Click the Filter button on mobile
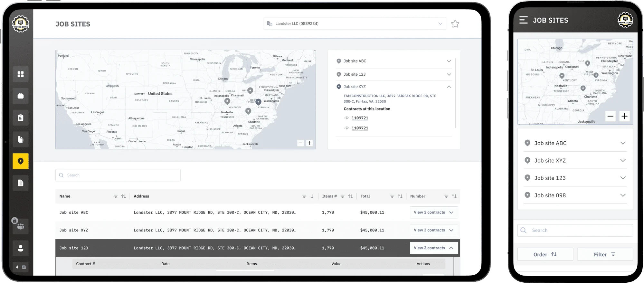 click(x=605, y=254)
